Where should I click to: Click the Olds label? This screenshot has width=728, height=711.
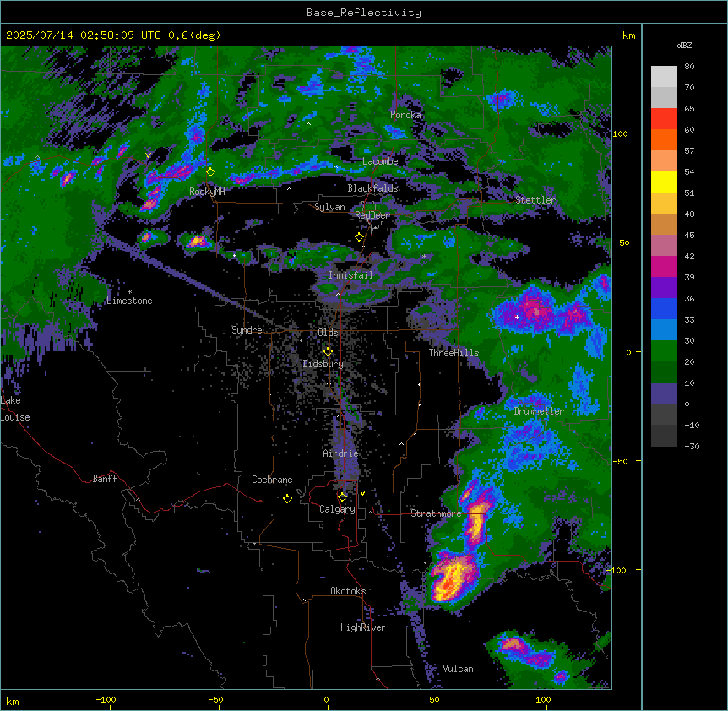pyautogui.click(x=328, y=333)
